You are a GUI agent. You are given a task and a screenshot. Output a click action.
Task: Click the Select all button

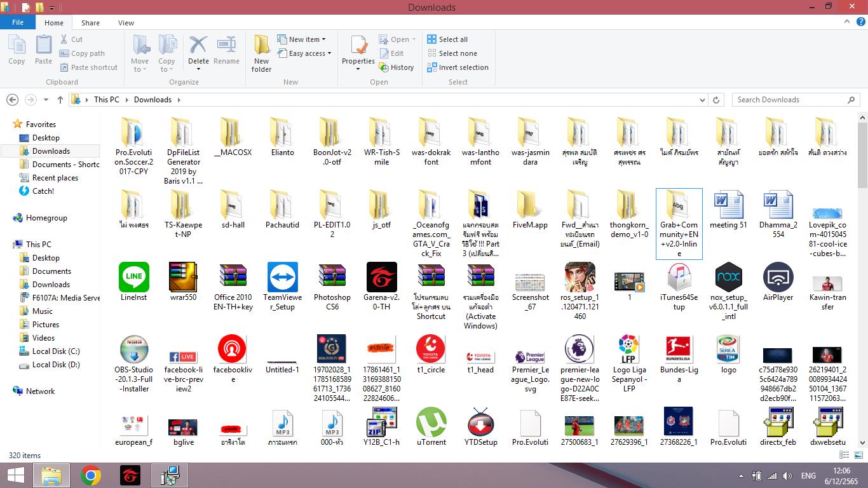447,39
